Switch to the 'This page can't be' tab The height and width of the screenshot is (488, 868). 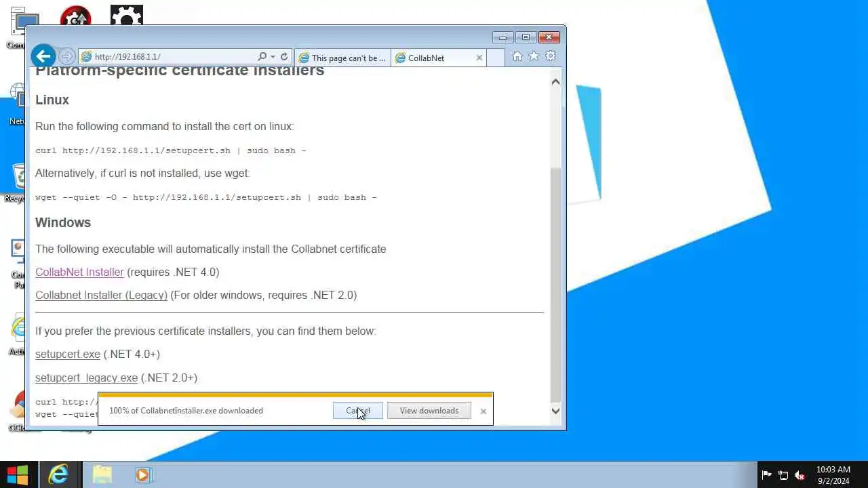point(342,58)
